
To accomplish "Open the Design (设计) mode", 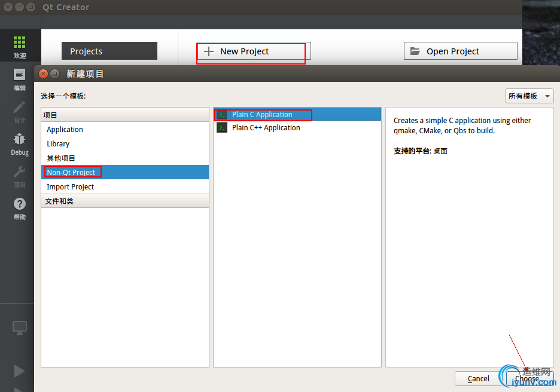I will pos(20,112).
